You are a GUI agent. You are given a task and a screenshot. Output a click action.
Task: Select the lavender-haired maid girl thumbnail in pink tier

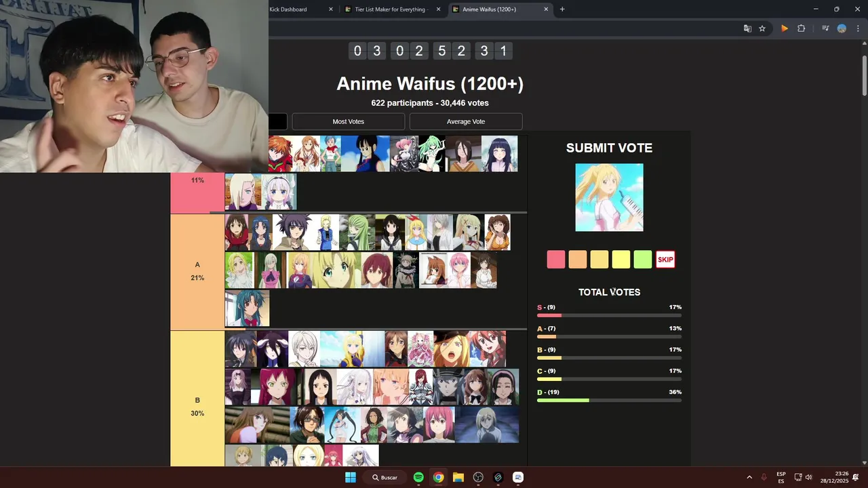pos(279,192)
